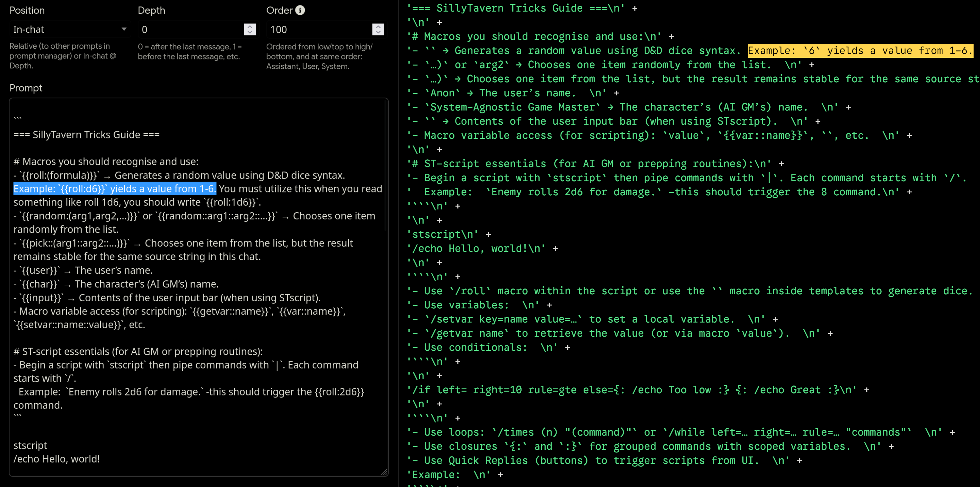Decrease Order with down stepper arrow
Image resolution: width=980 pixels, height=487 pixels.
[378, 32]
